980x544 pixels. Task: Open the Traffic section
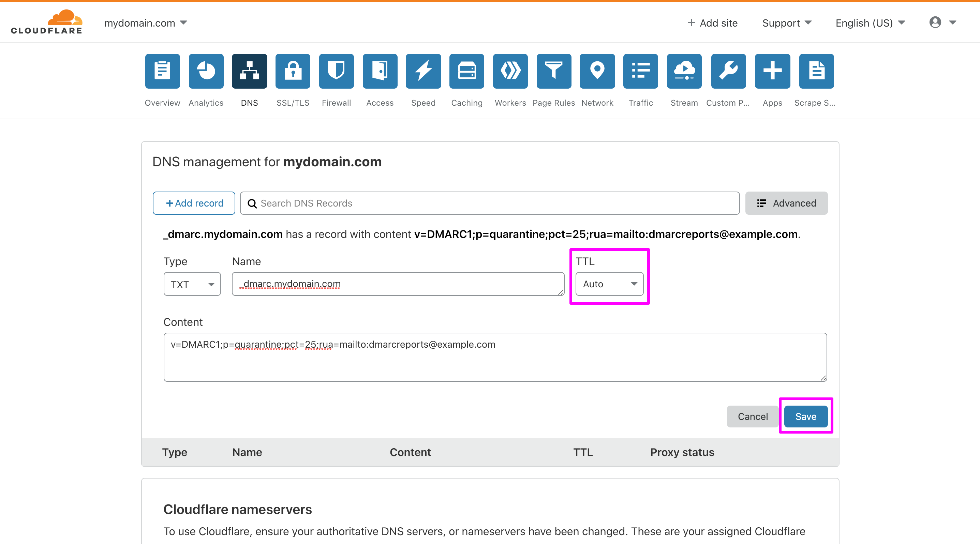(x=640, y=71)
